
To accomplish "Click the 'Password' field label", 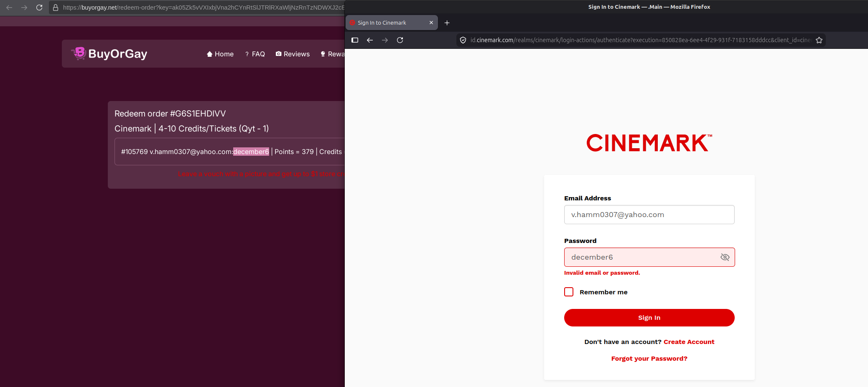I will pyautogui.click(x=580, y=241).
